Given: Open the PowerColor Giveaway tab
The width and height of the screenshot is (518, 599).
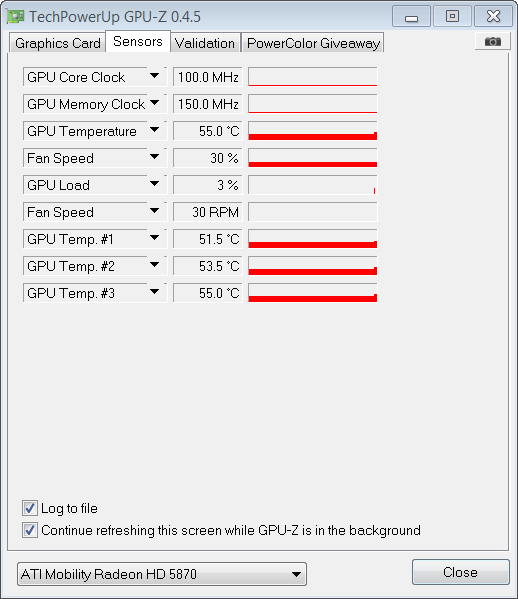Looking at the screenshot, I should tap(313, 43).
